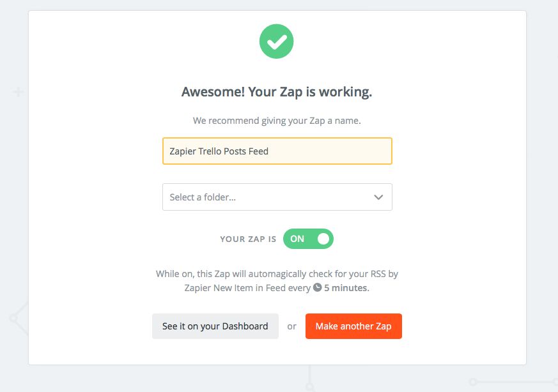Image resolution: width=558 pixels, height=392 pixels.
Task: Click the clock icon before 5 minutes
Action: [317, 288]
